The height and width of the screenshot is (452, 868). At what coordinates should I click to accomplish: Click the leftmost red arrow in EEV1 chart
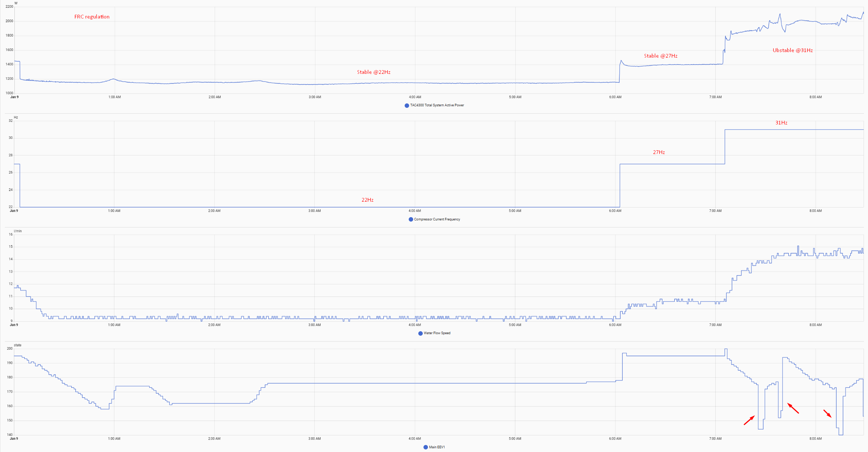(x=749, y=421)
